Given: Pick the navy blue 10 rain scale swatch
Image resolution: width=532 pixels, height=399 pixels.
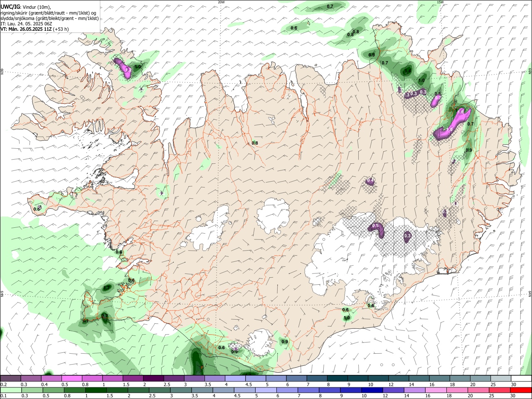Looking at the screenshot, I should pyautogui.click(x=372, y=390).
